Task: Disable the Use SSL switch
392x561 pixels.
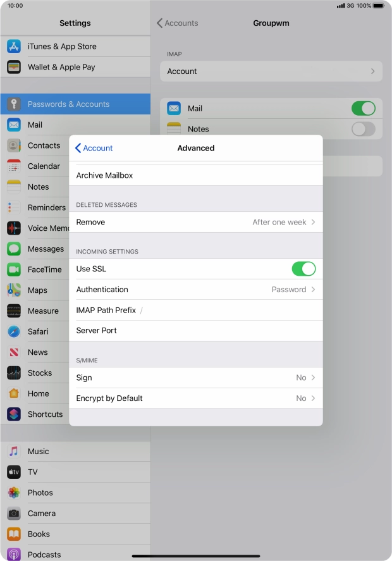Action: coord(303,269)
